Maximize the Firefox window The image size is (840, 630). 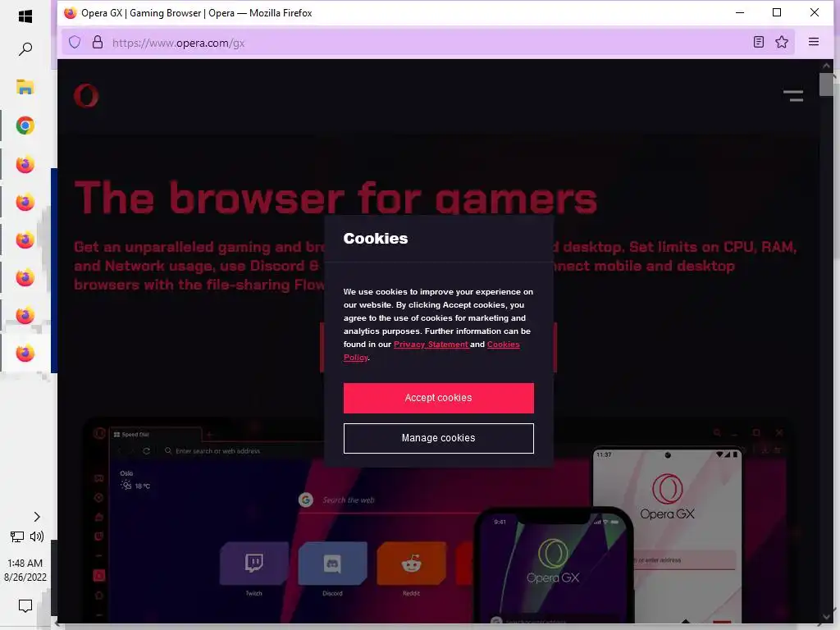[x=777, y=12]
